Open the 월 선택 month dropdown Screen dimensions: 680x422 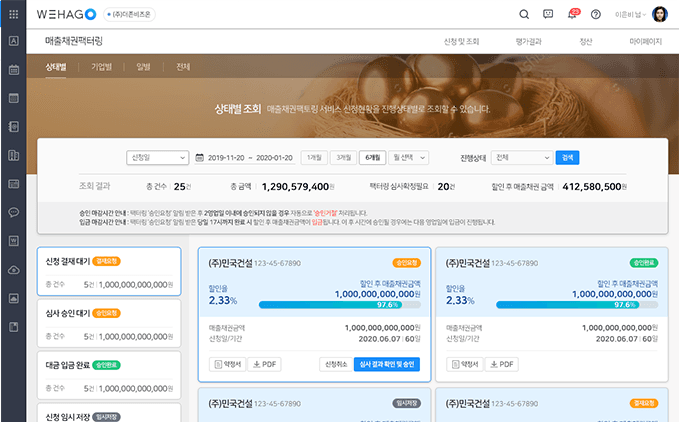tap(409, 157)
